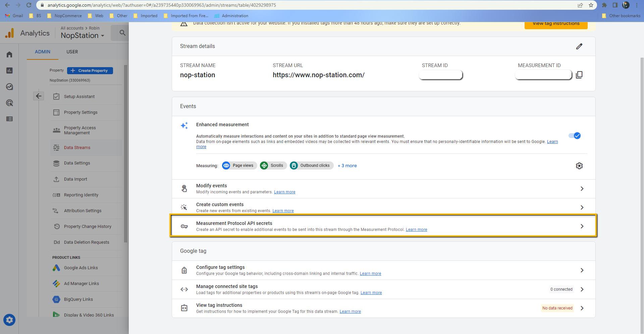Click Scrolls measuring chip
Viewport: 644px width, 334px height.
point(273,165)
